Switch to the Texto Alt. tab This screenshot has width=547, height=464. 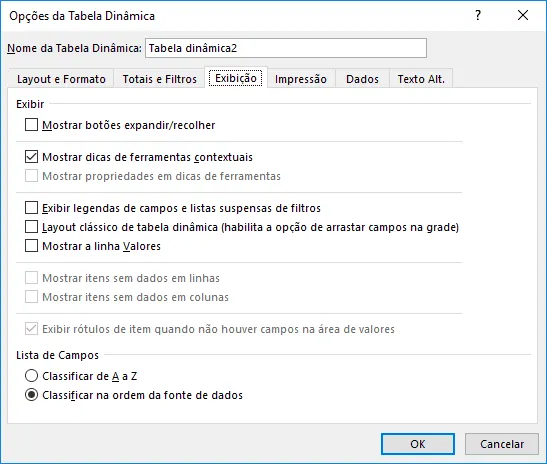pyautogui.click(x=421, y=79)
